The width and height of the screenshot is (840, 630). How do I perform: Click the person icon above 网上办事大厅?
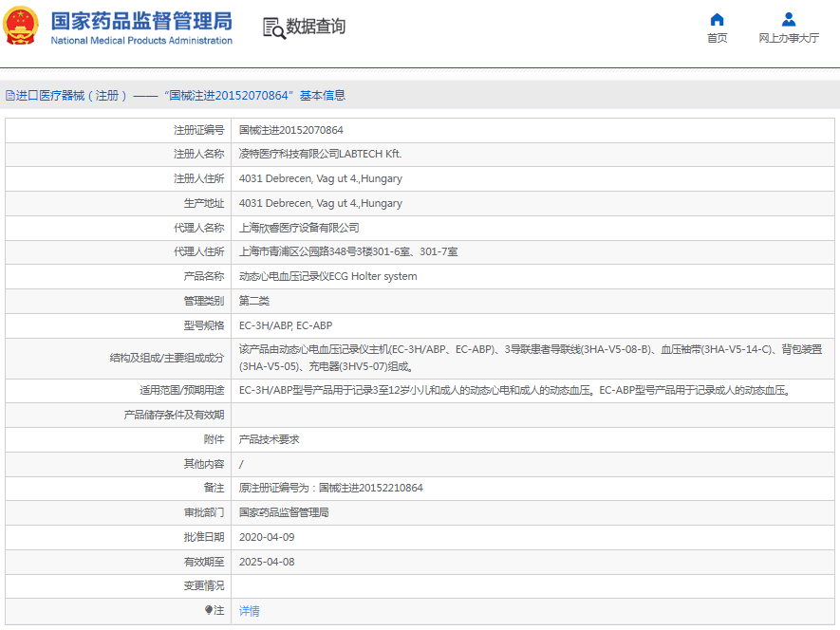[x=788, y=20]
